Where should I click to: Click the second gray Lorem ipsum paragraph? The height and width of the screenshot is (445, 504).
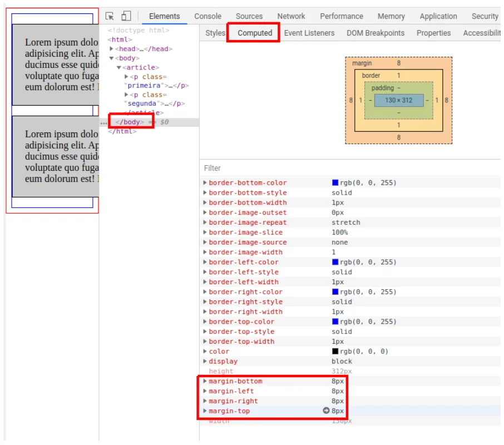coord(55,156)
